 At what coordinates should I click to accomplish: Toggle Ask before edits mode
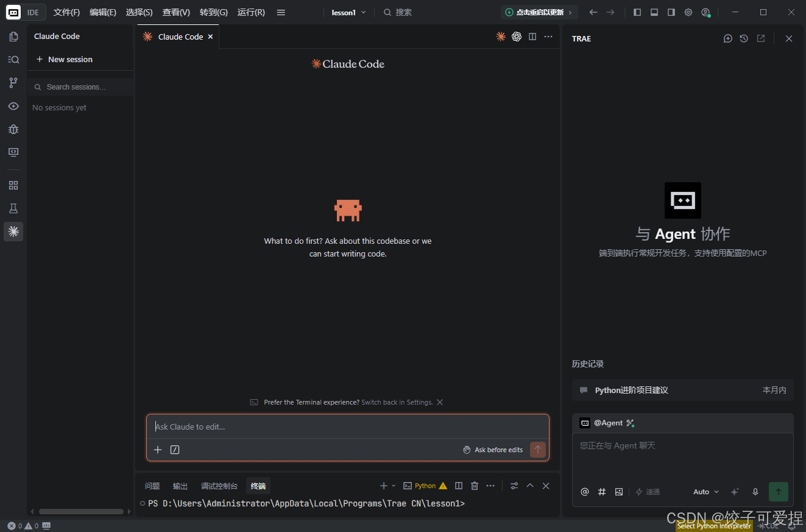point(493,450)
